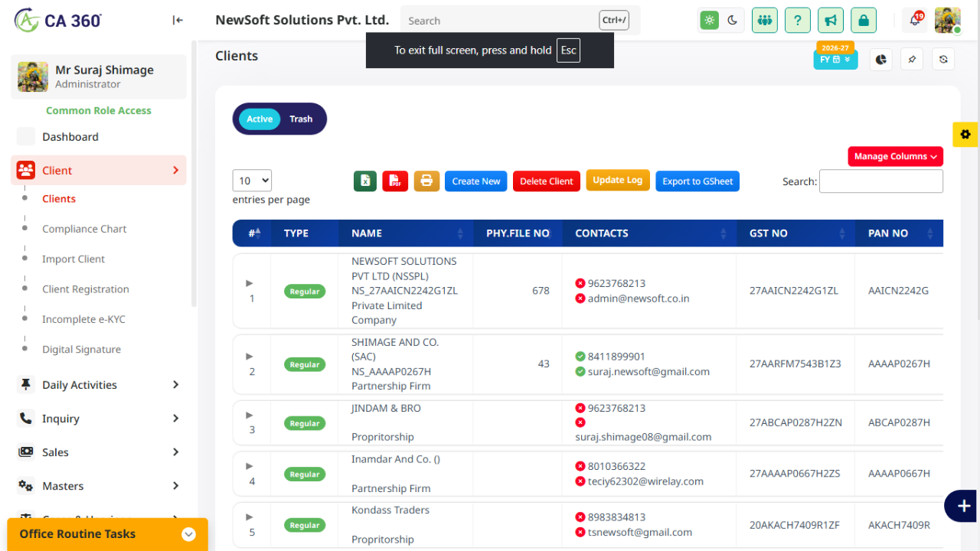Open Import Client in sidebar

pyautogui.click(x=73, y=259)
